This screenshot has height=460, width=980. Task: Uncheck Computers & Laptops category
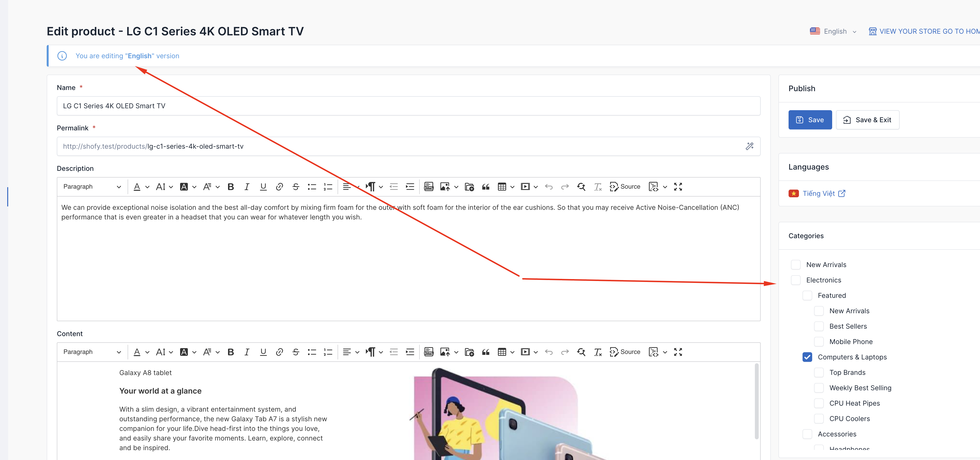coord(807,357)
